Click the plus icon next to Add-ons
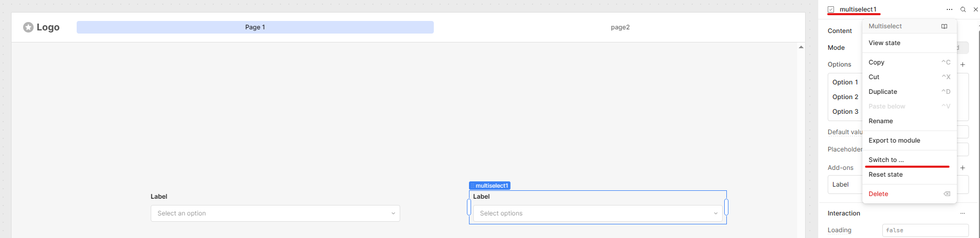 (x=963, y=168)
